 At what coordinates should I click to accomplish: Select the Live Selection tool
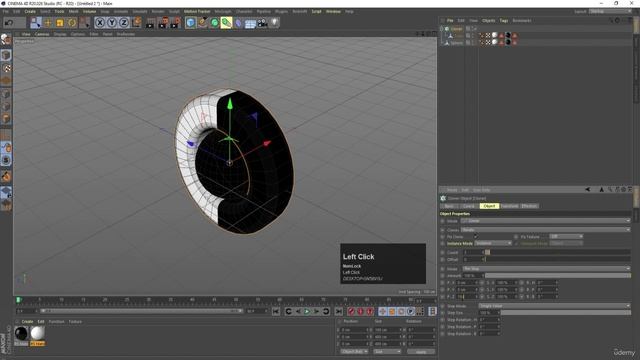click(x=36, y=23)
